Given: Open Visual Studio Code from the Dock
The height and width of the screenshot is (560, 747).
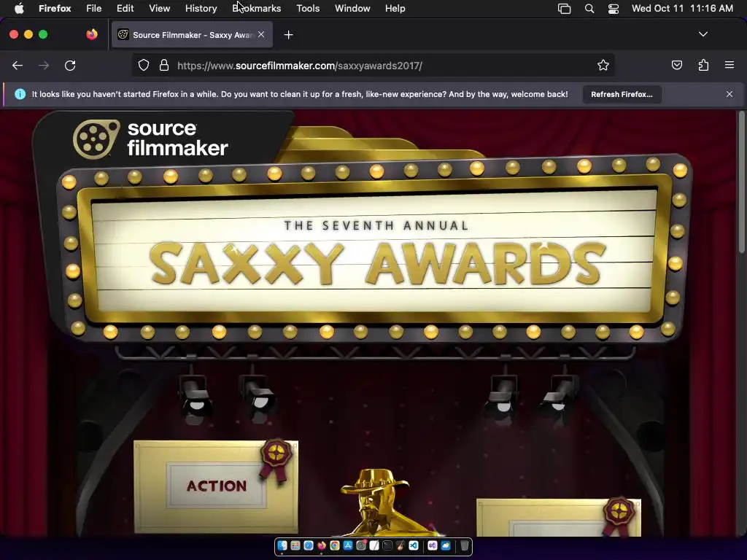Looking at the screenshot, I should [414, 545].
